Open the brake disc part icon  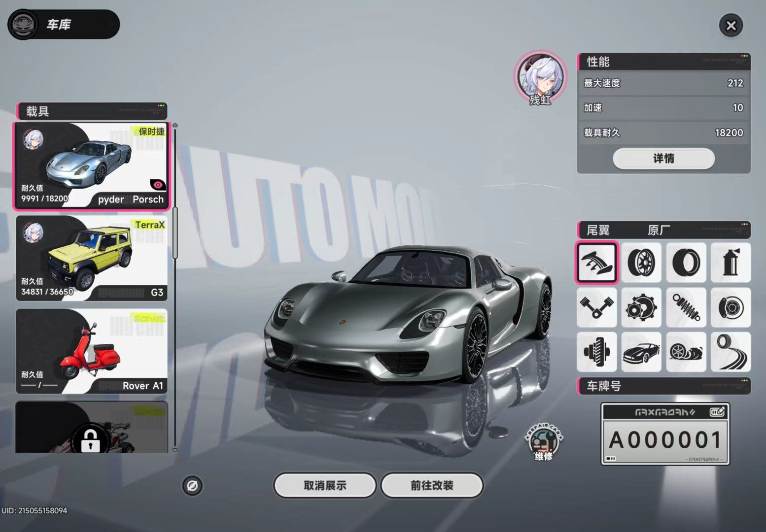pyautogui.click(x=731, y=307)
